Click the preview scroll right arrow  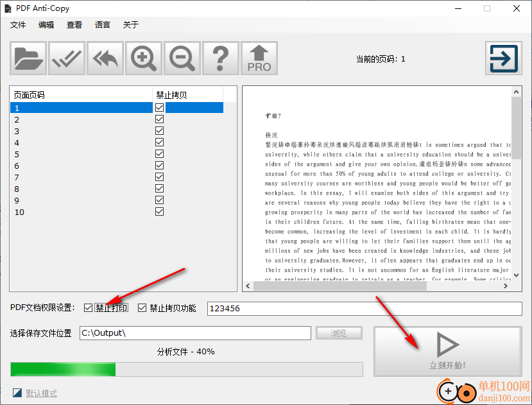tap(506, 286)
